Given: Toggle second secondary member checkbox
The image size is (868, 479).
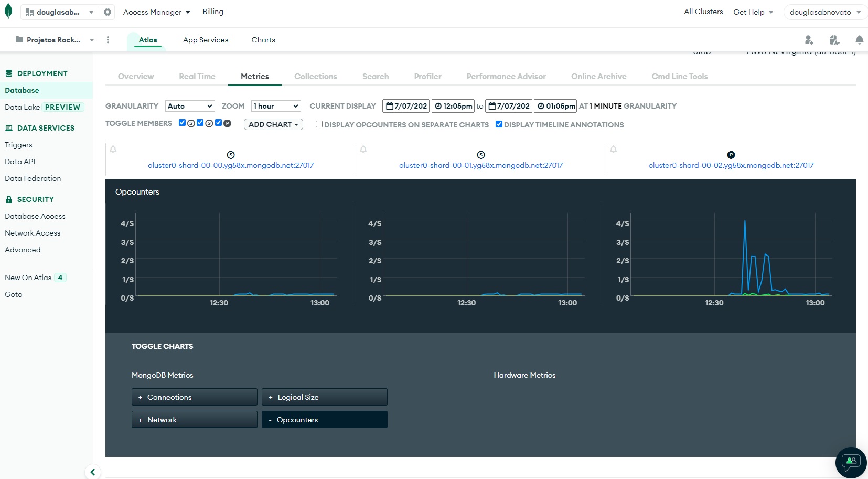Looking at the screenshot, I should click(200, 123).
